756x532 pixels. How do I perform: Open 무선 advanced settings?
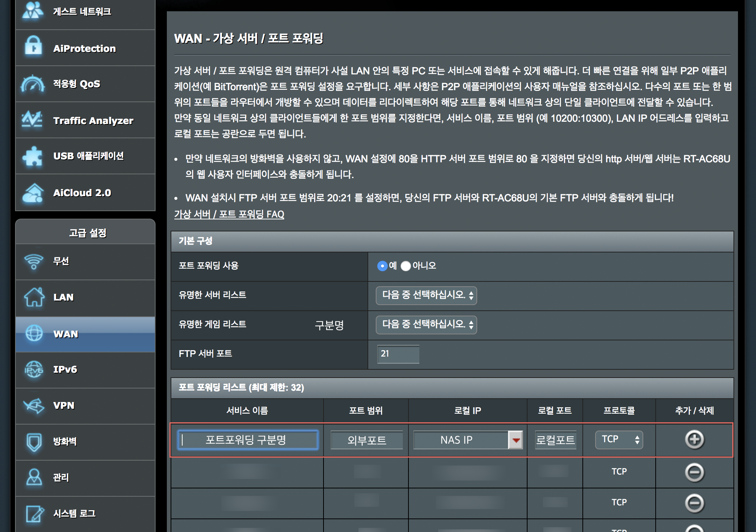click(85, 262)
